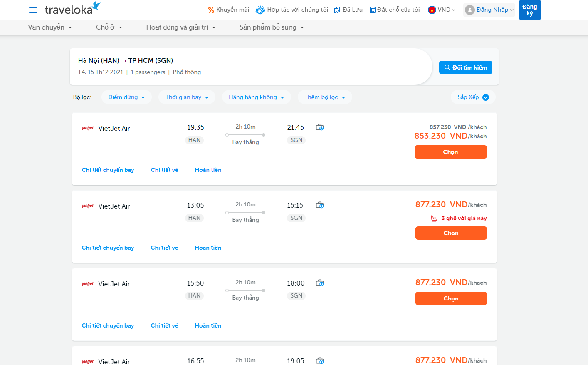Click the Đăng ký button
588x365 pixels.
coord(530,10)
